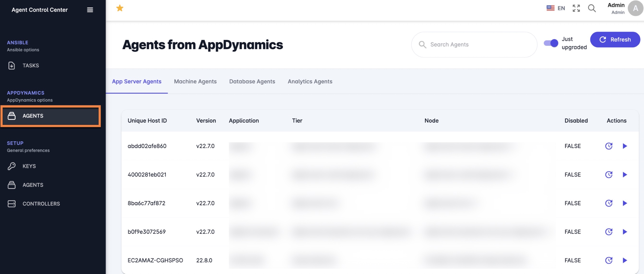Click the Node column header
This screenshot has height=274, width=644.
[x=431, y=120]
